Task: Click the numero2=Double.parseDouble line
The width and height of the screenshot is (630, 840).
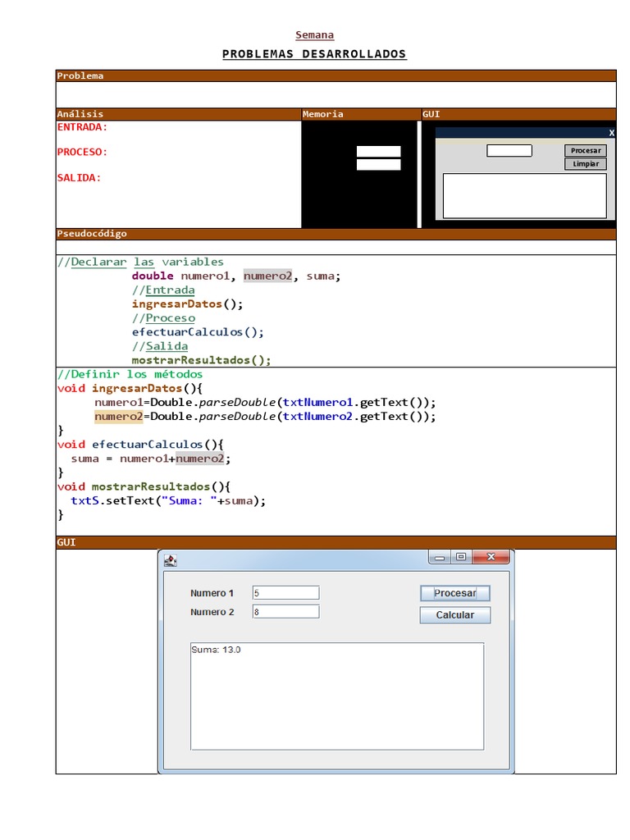Action: [265, 416]
